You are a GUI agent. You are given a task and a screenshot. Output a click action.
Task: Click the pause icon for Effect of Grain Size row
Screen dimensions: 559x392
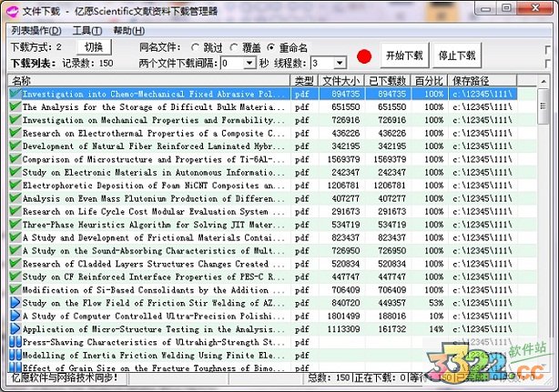[15, 367]
